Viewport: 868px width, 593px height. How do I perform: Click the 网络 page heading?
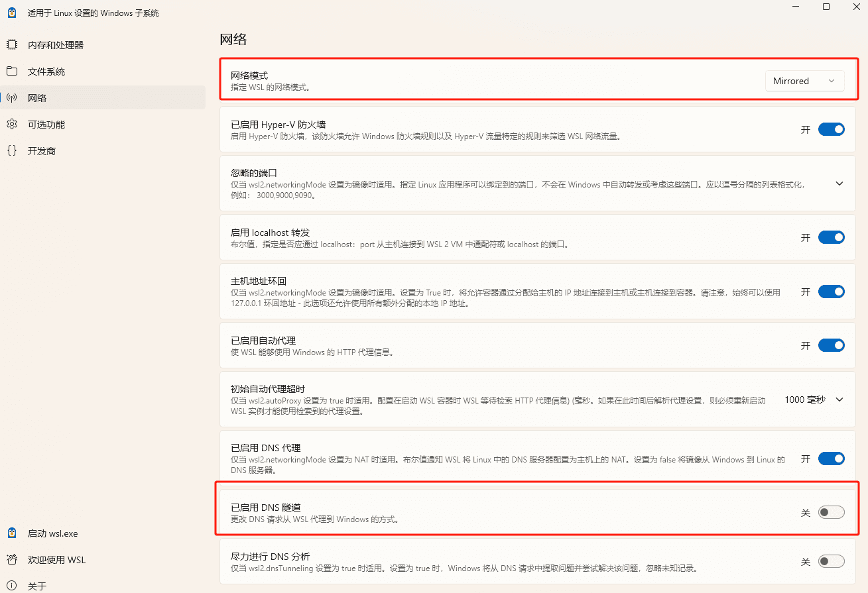coord(233,39)
